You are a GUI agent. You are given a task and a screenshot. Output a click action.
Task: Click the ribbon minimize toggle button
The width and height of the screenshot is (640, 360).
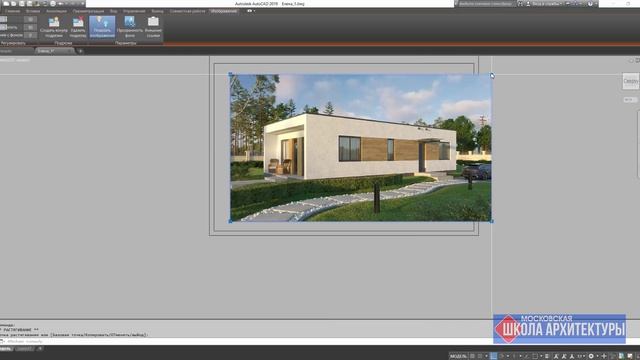point(250,11)
